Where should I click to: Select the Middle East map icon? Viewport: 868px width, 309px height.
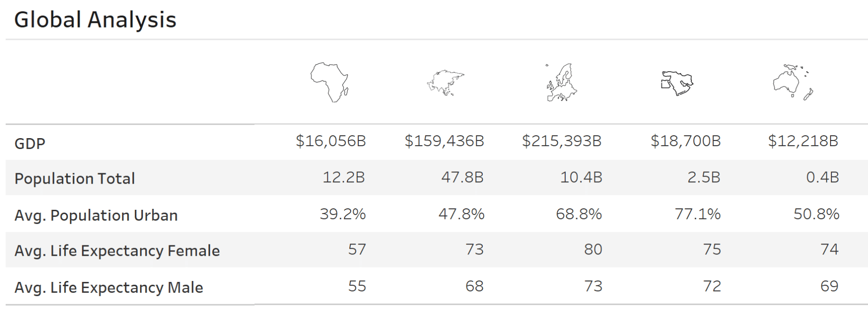(677, 83)
